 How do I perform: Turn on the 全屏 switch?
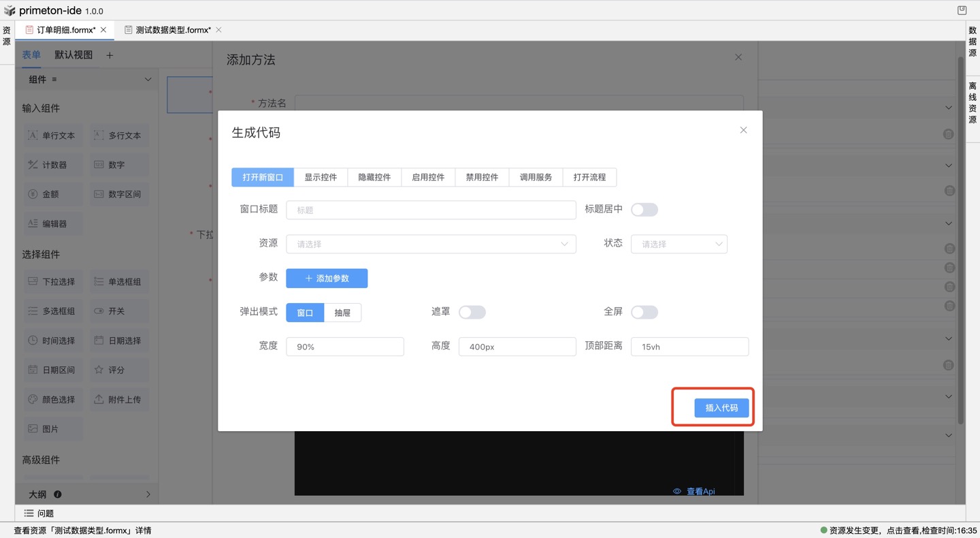tap(644, 312)
